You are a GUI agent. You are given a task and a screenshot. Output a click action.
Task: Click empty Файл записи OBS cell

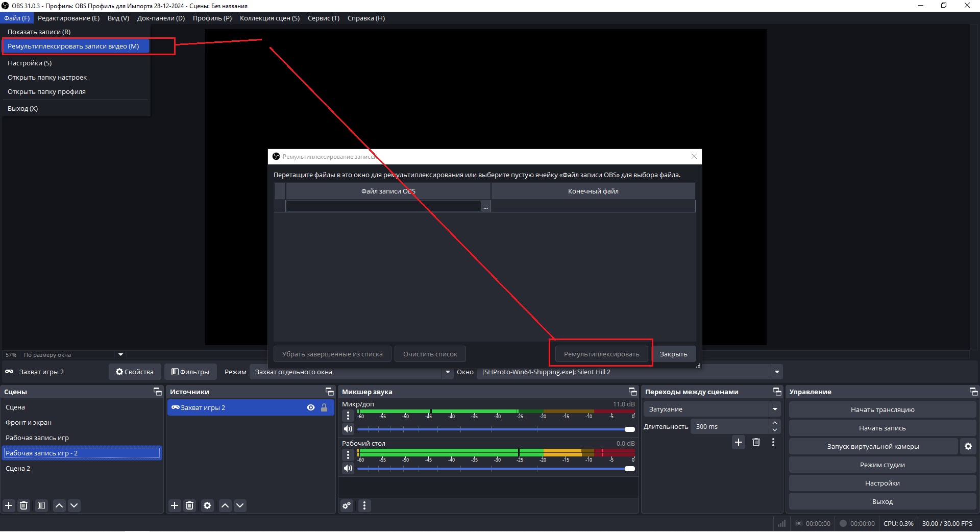point(383,206)
